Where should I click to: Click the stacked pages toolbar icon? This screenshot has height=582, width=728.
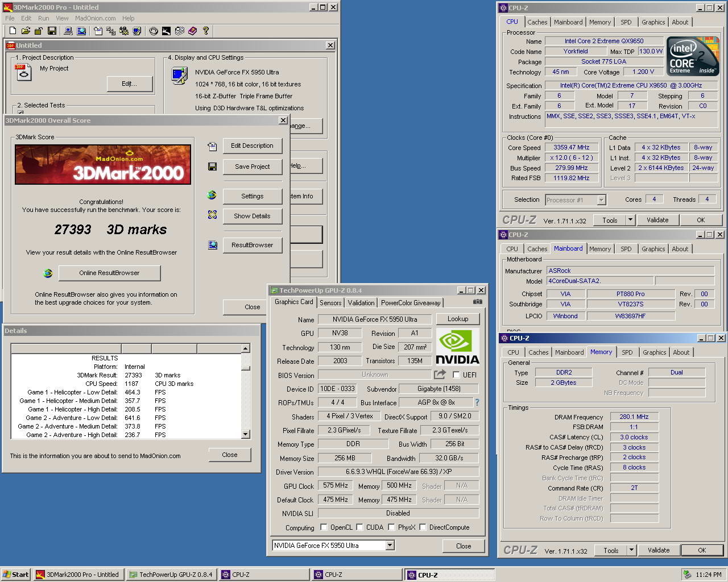point(179,31)
